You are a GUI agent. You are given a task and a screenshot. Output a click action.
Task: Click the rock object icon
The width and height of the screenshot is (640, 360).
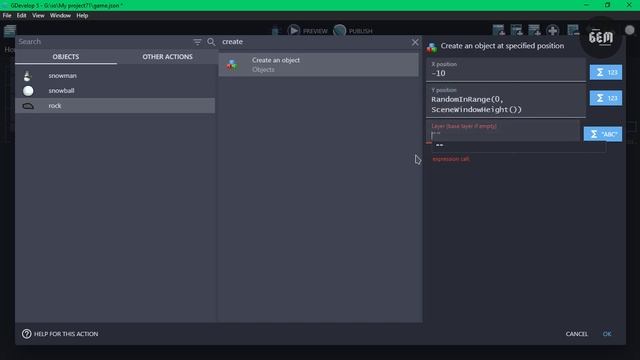(x=28, y=106)
